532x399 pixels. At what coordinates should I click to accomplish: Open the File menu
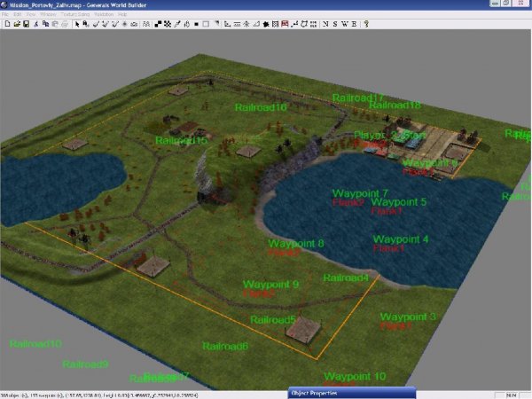[x=5, y=15]
